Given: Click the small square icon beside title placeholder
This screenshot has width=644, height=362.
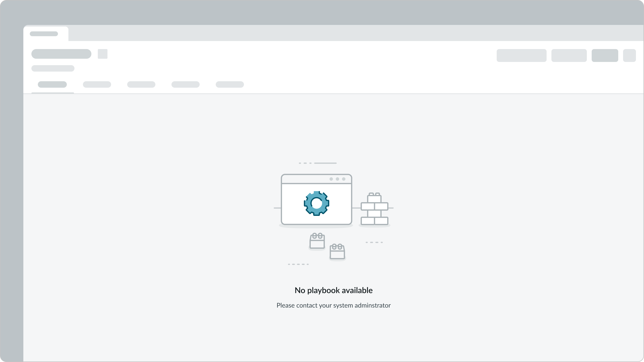Looking at the screenshot, I should pos(103,54).
